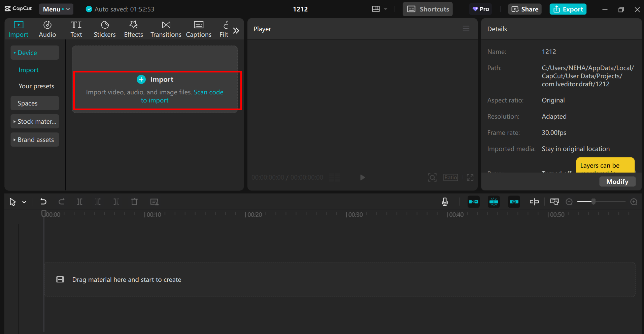The image size is (644, 334).
Task: Click the Pro upgrade button
Action: click(x=481, y=9)
